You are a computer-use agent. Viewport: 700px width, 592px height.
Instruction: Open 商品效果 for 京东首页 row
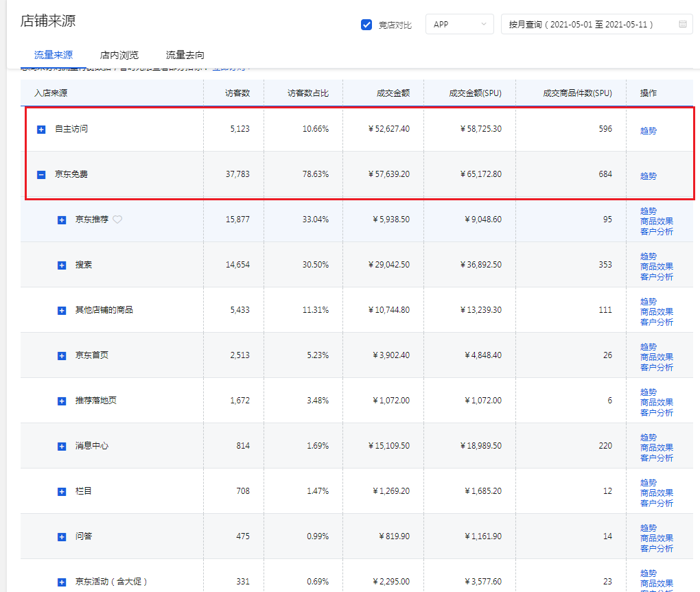[x=657, y=357]
